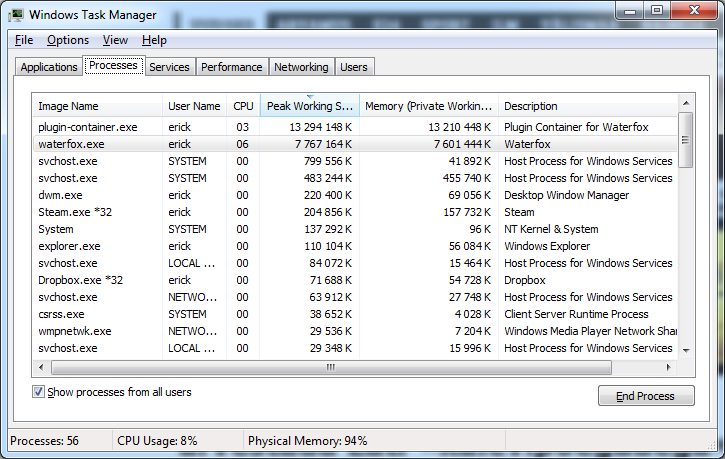Select svchost.exe with 29 348 K peak

(355, 348)
